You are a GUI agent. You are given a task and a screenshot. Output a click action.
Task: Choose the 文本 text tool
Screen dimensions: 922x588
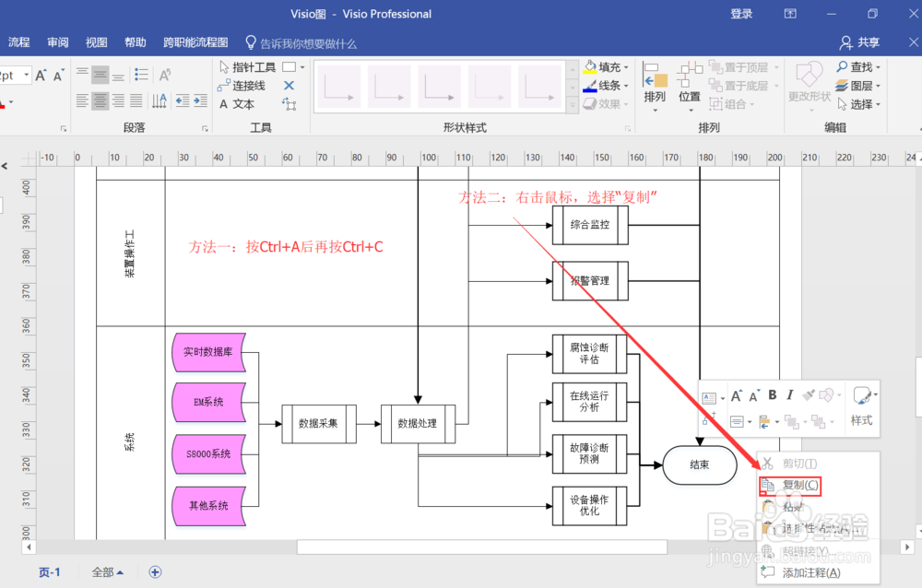[237, 104]
